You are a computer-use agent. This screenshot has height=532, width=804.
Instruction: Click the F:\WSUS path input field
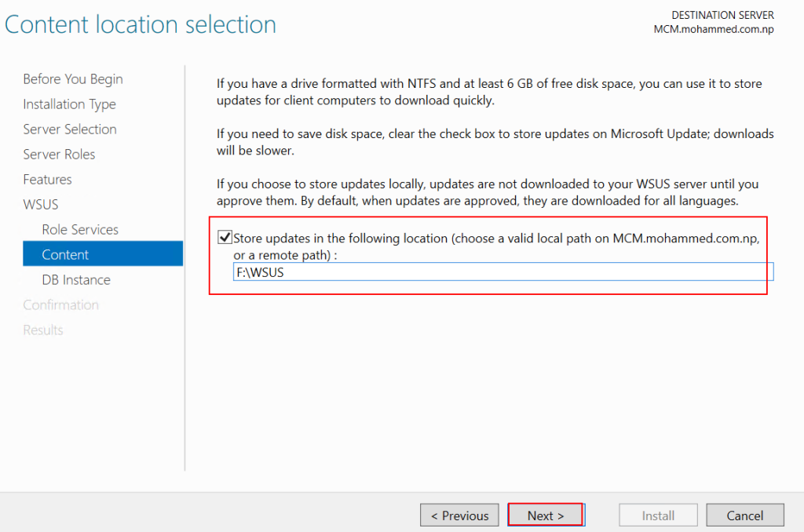(502, 271)
